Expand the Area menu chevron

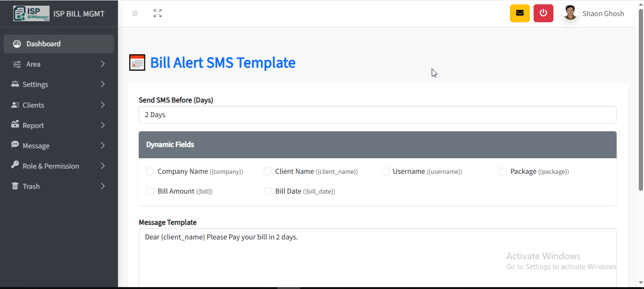click(x=102, y=64)
